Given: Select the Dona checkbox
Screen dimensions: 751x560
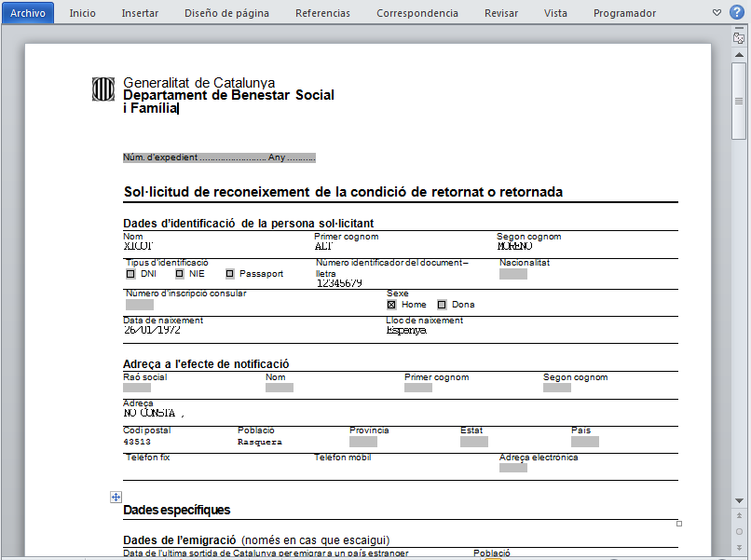Looking at the screenshot, I should click(x=442, y=305).
